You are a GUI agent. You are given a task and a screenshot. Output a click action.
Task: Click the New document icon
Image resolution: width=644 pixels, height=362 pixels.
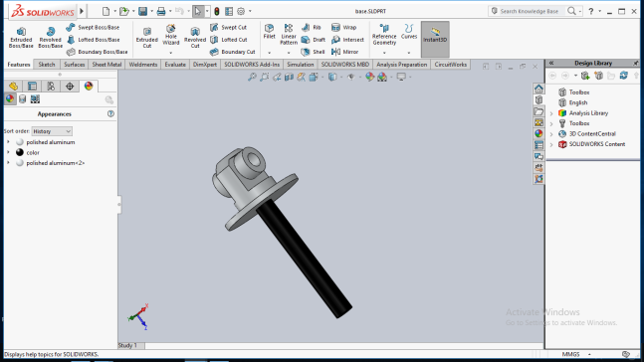106,11
